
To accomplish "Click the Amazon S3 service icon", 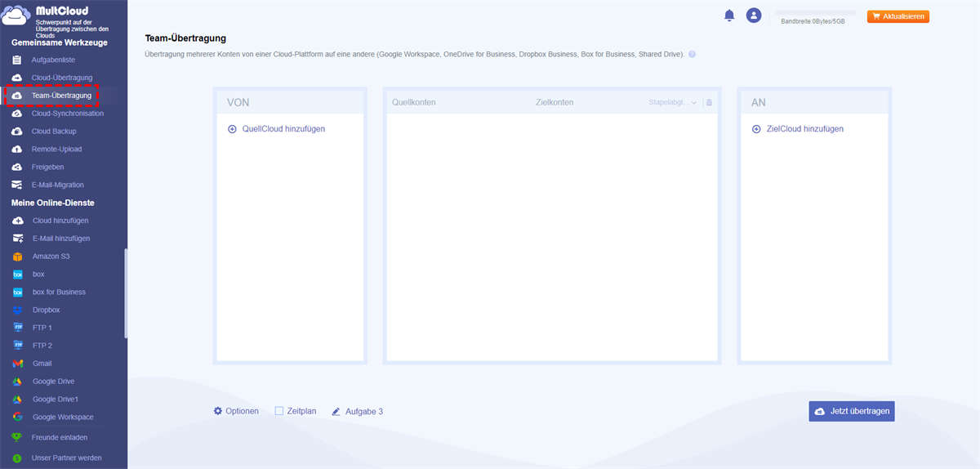I will click(17, 257).
